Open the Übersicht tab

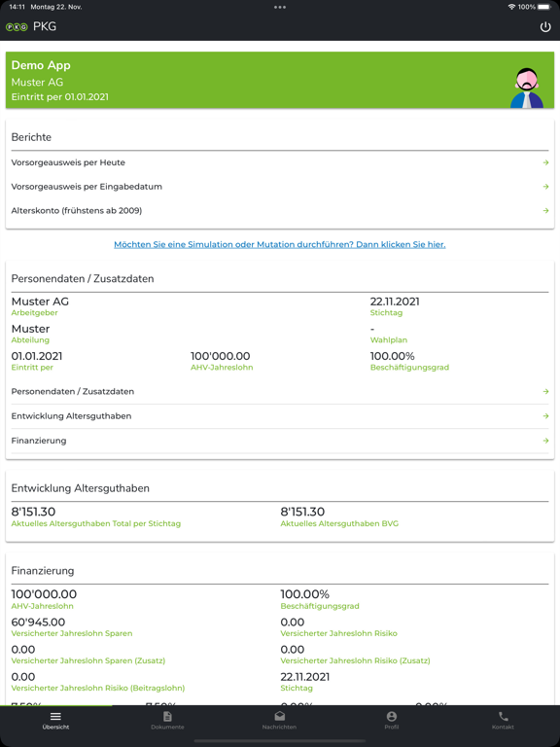coord(55,721)
